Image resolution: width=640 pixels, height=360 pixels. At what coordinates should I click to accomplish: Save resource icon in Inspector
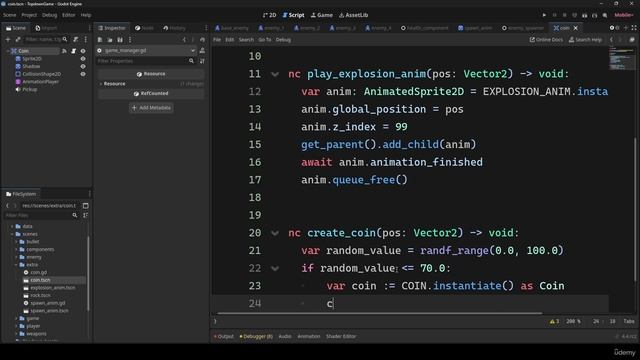(120, 40)
